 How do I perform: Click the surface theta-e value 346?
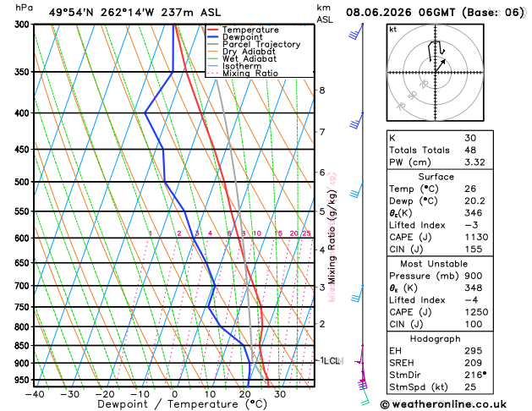click(474, 213)
